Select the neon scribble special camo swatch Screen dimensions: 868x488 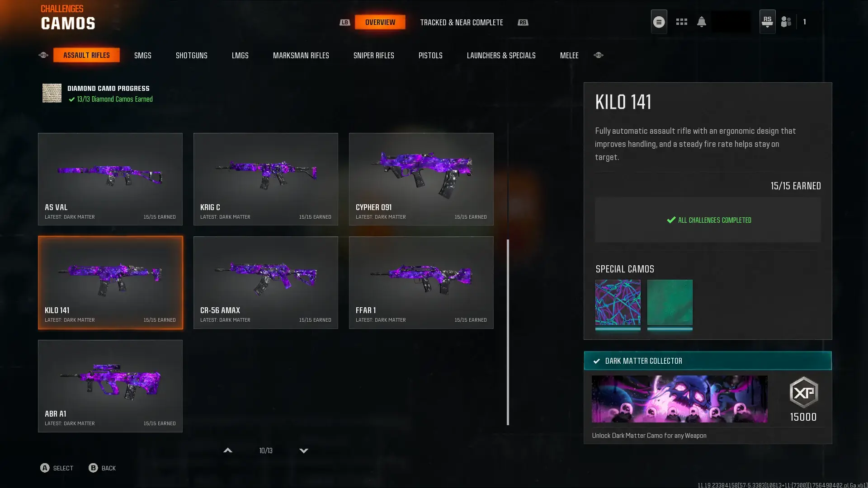pos(618,302)
